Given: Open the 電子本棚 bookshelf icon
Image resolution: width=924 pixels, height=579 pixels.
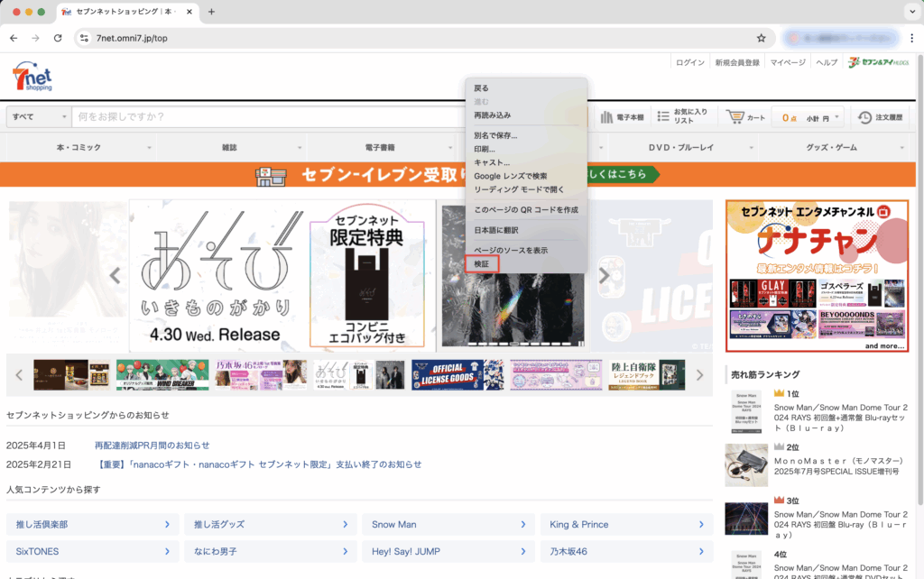Looking at the screenshot, I should 605,117.
